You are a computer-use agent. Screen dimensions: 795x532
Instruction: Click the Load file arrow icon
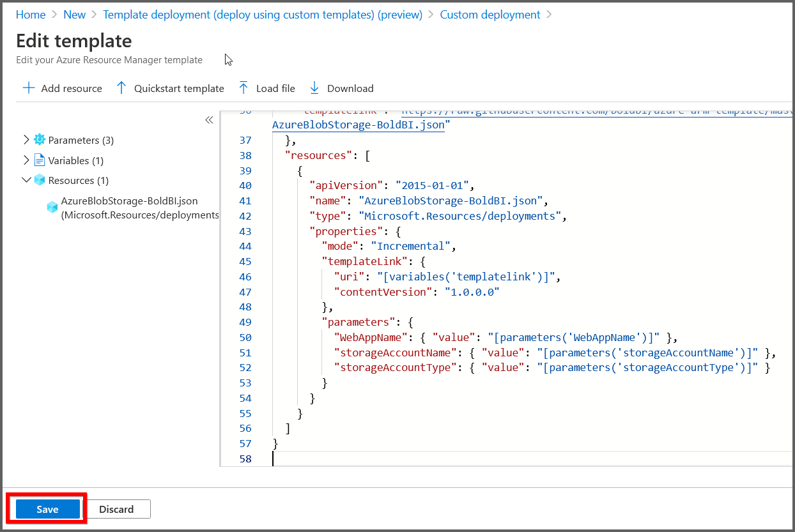click(x=243, y=87)
